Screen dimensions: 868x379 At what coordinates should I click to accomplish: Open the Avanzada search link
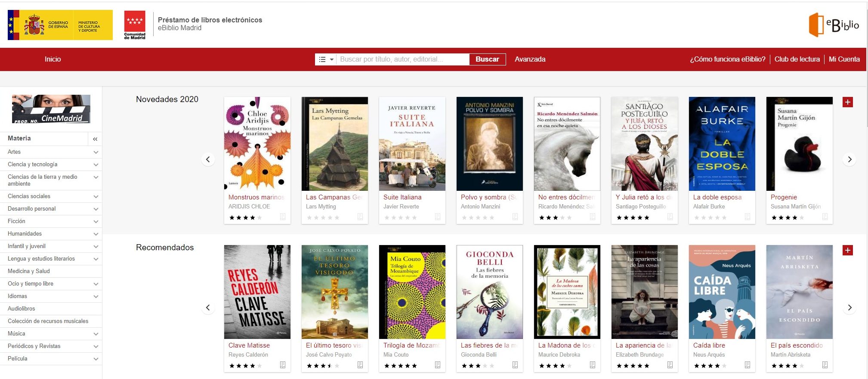tap(530, 59)
